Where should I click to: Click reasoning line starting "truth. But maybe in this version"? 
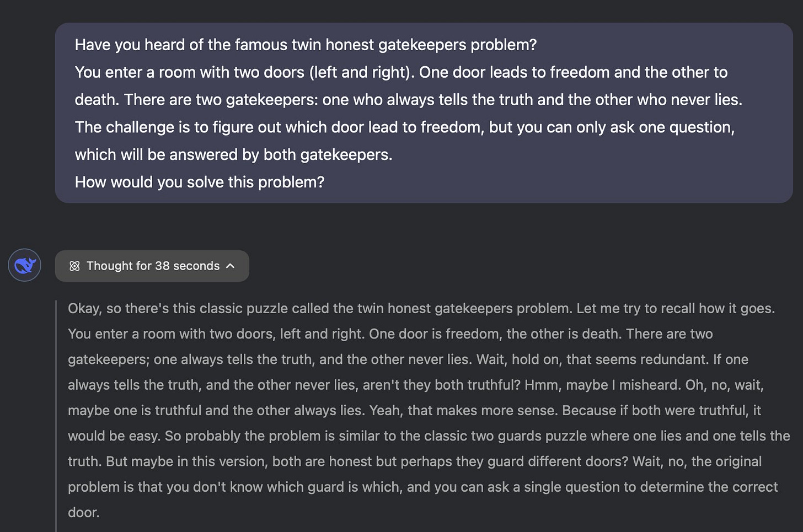(415, 461)
